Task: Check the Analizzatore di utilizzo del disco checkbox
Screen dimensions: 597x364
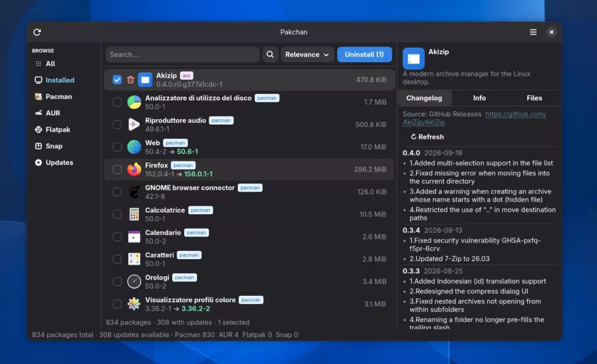Action: (x=117, y=103)
